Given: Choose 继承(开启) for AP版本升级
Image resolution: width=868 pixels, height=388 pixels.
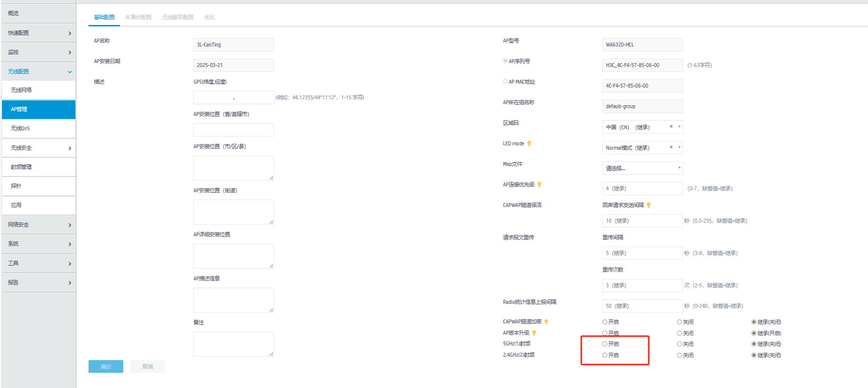Looking at the screenshot, I should 754,333.
